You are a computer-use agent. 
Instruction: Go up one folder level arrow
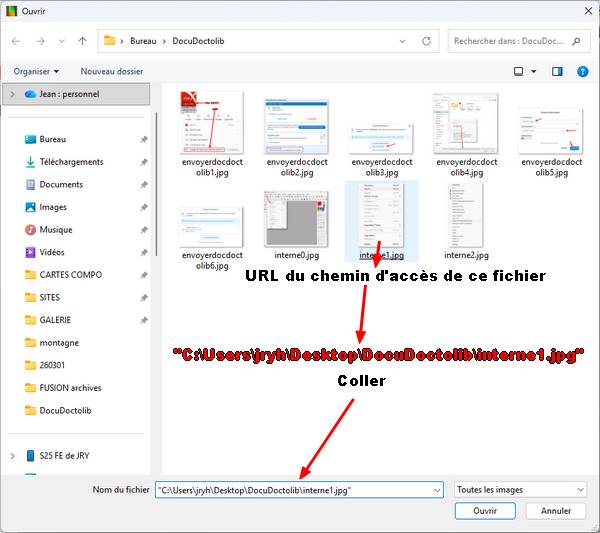click(x=82, y=41)
